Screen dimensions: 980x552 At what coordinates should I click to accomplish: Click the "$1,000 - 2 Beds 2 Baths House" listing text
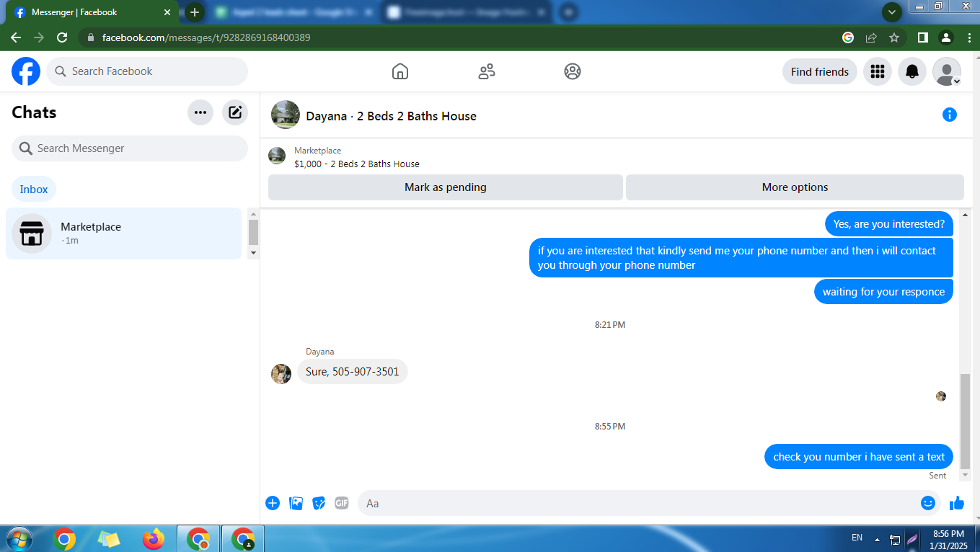coord(357,164)
